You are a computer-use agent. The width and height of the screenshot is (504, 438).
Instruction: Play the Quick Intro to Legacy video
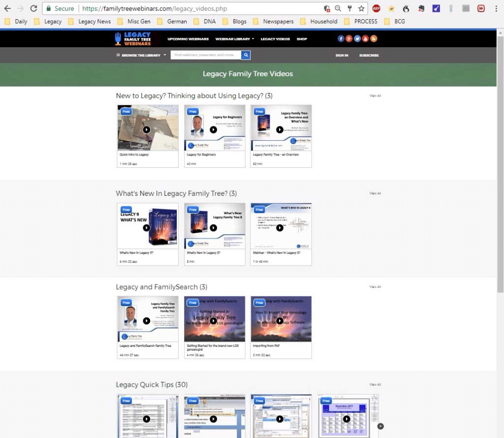tap(147, 129)
